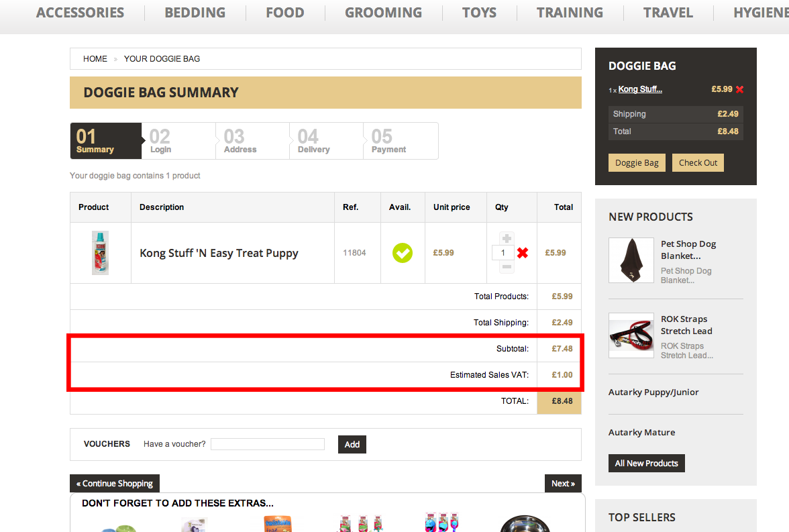
Task: Open the Kong Stuff... link in sidebar
Action: (x=640, y=89)
